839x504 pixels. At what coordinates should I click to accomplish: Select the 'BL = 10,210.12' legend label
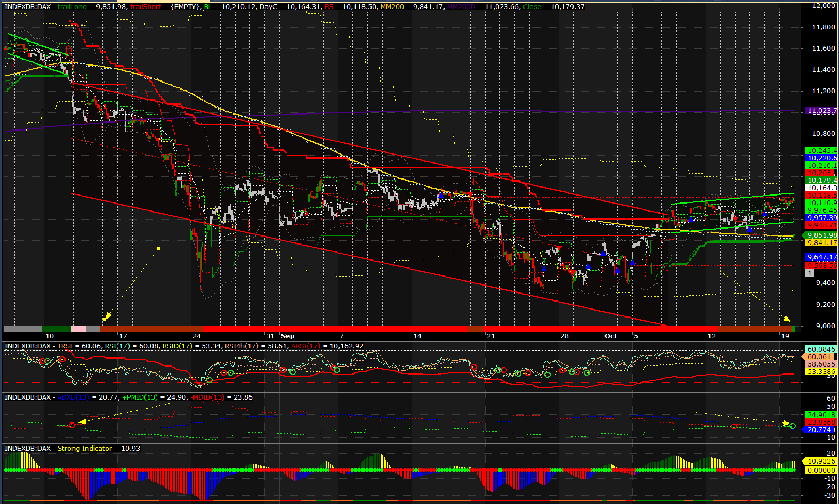coord(230,7)
